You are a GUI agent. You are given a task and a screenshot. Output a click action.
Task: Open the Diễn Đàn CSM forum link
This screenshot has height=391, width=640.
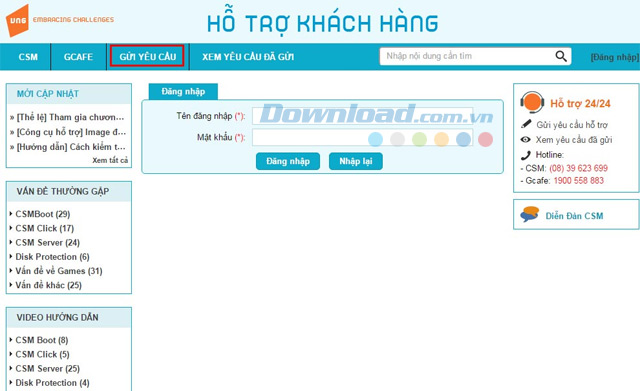tap(574, 216)
